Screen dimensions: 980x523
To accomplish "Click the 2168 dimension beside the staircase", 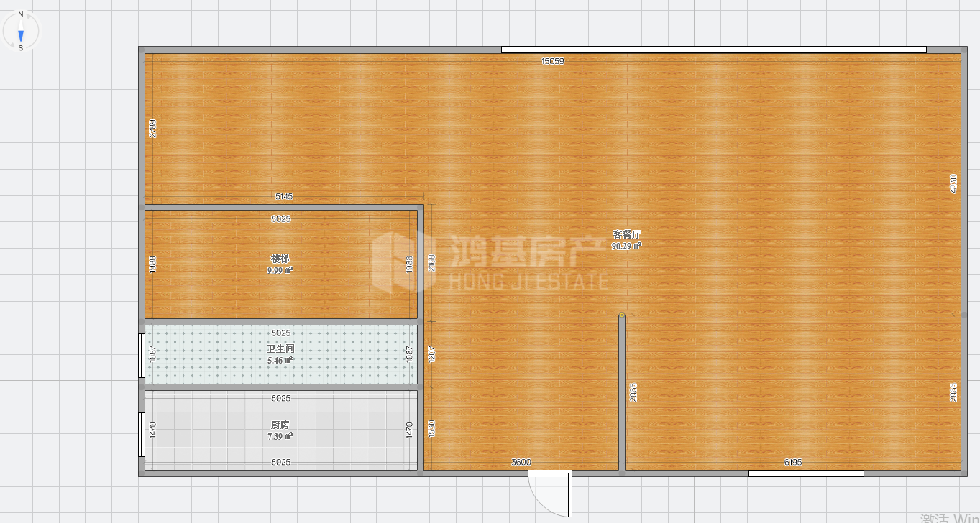I will tap(431, 263).
